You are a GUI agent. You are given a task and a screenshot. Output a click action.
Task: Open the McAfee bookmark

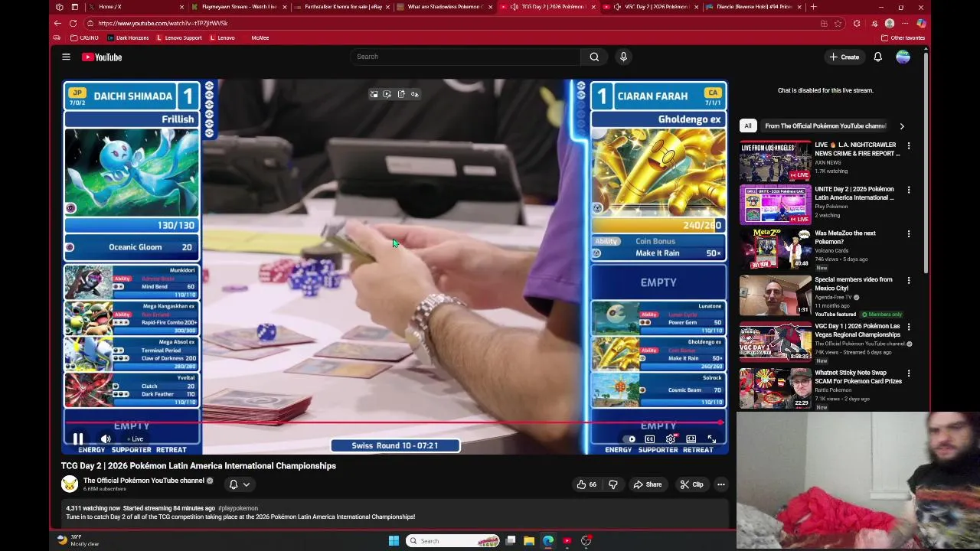coord(260,37)
